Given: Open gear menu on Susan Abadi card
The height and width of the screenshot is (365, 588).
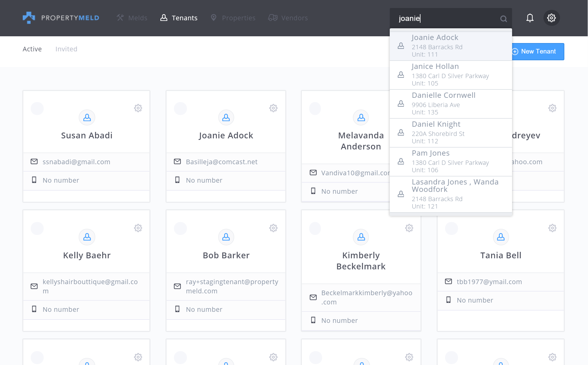Looking at the screenshot, I should 138,108.
